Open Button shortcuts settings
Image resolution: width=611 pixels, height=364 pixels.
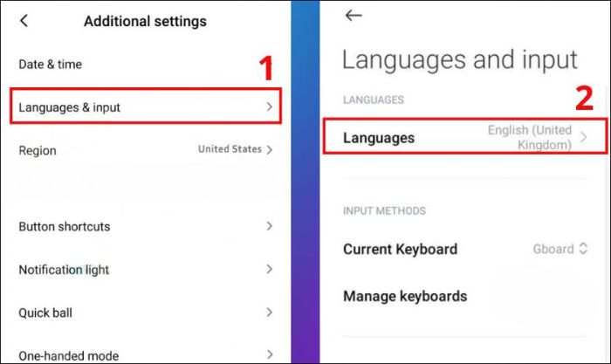point(145,226)
